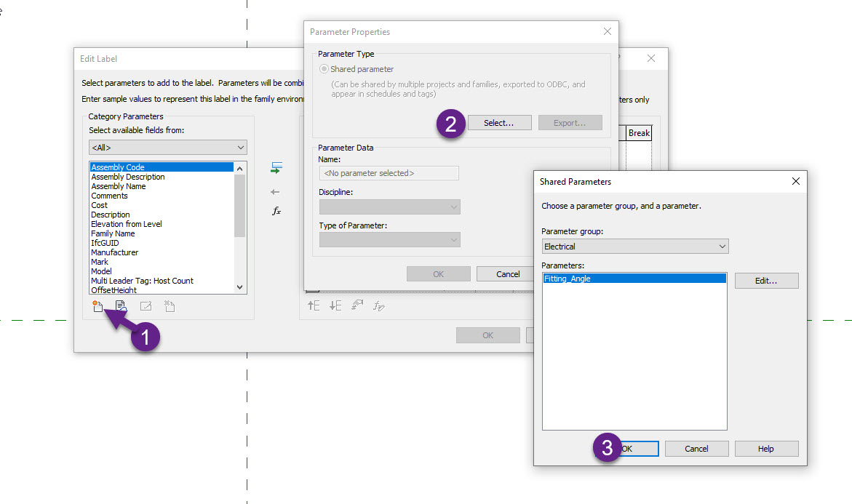Screen dimensions: 852x504
Task: Click Help in the Shared Parameters dialog
Action: (765, 449)
